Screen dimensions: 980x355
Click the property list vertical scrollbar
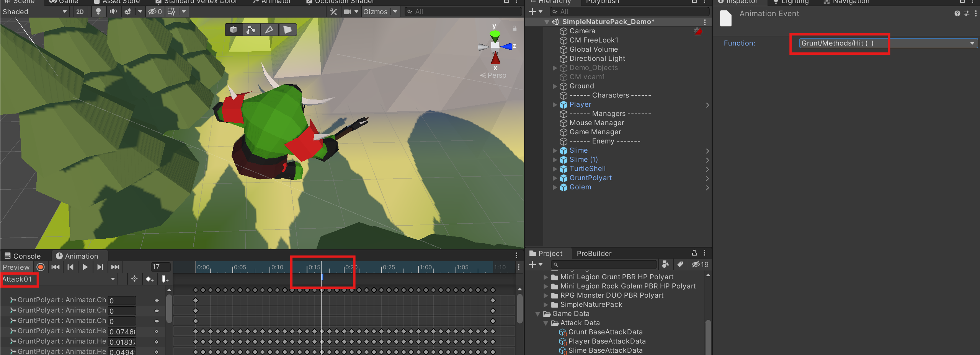coord(169,309)
